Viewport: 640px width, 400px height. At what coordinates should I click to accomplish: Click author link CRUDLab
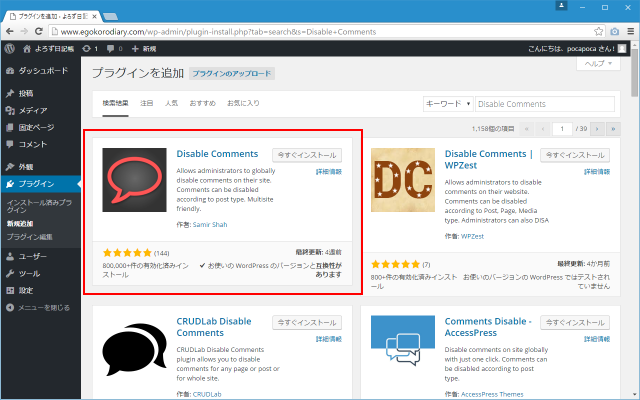(x=207, y=394)
